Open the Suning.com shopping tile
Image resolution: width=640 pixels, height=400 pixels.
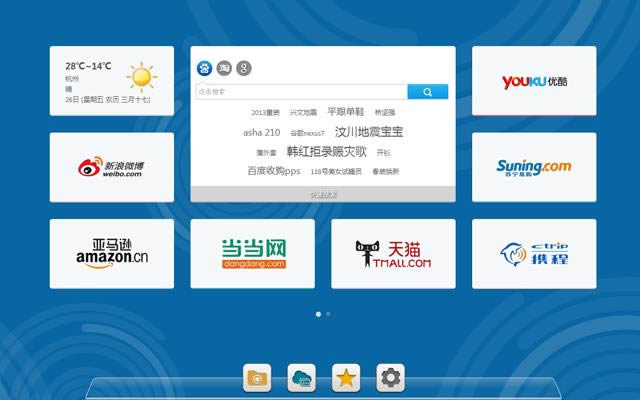pyautogui.click(x=534, y=167)
